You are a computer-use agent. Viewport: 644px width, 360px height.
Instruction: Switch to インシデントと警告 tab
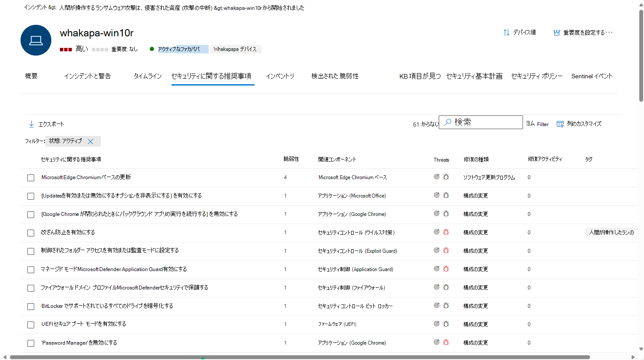[87, 76]
